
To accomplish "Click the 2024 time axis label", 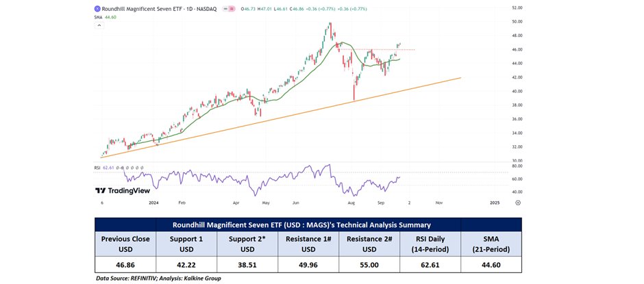I will (153, 203).
